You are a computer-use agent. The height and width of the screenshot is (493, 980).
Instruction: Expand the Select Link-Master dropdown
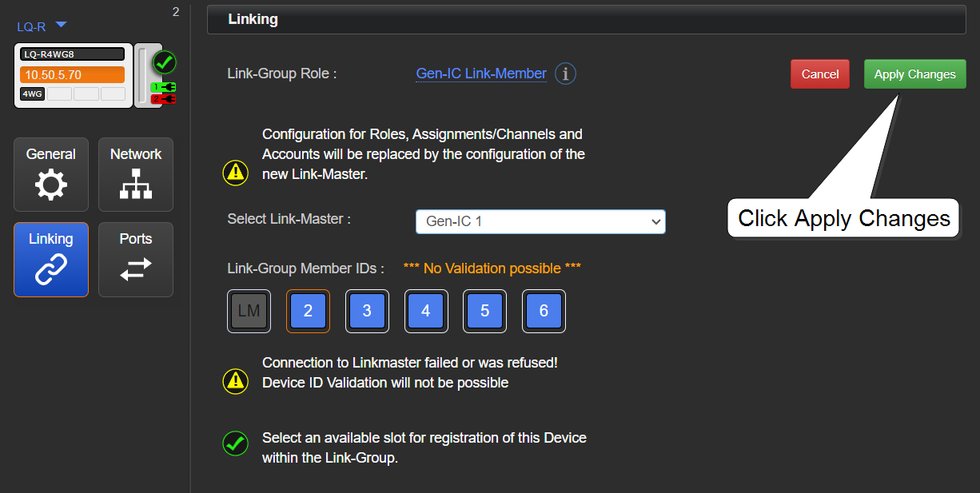pyautogui.click(x=540, y=221)
